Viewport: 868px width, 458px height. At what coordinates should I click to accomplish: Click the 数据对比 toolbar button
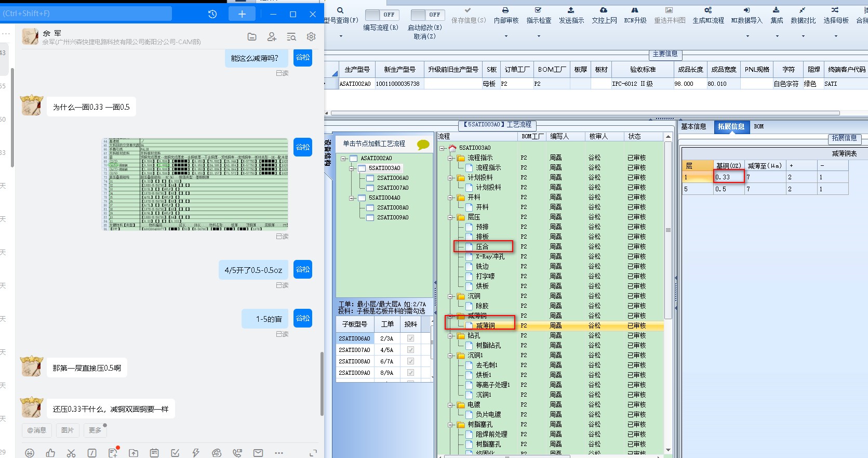[803, 16]
